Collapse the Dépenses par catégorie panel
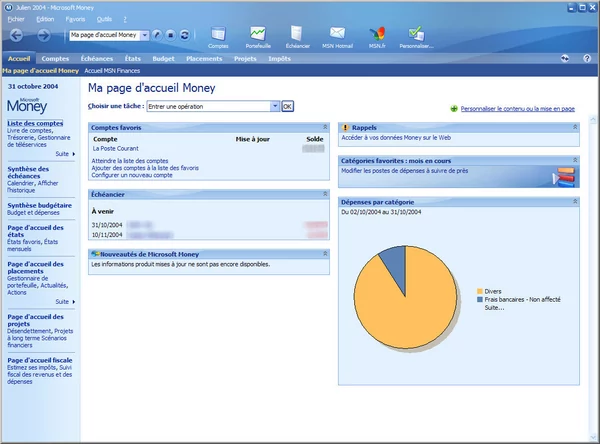This screenshot has width=600, height=444. pos(575,201)
